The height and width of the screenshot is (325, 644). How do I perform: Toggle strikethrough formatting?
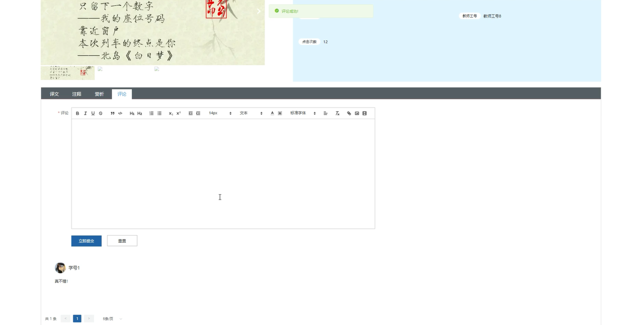[x=100, y=113]
